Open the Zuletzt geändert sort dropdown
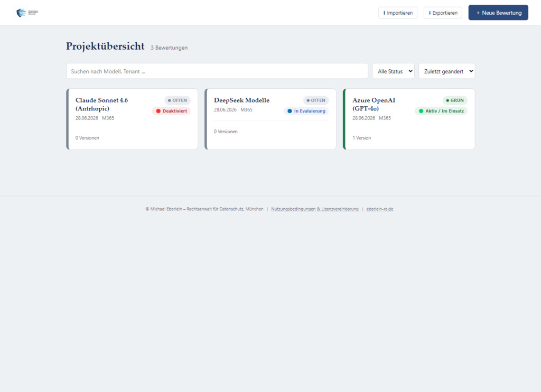 pyautogui.click(x=447, y=71)
